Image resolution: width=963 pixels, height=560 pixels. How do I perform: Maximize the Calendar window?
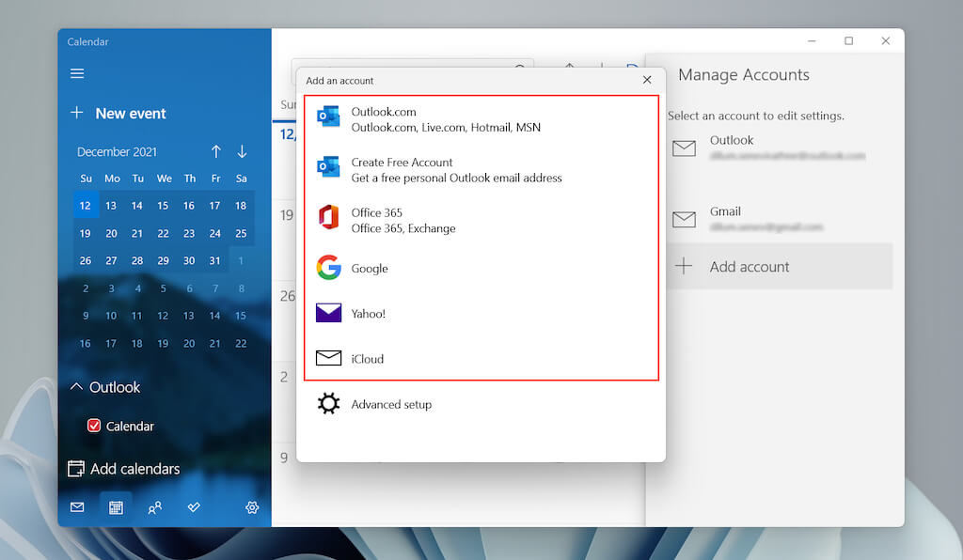pyautogui.click(x=849, y=40)
